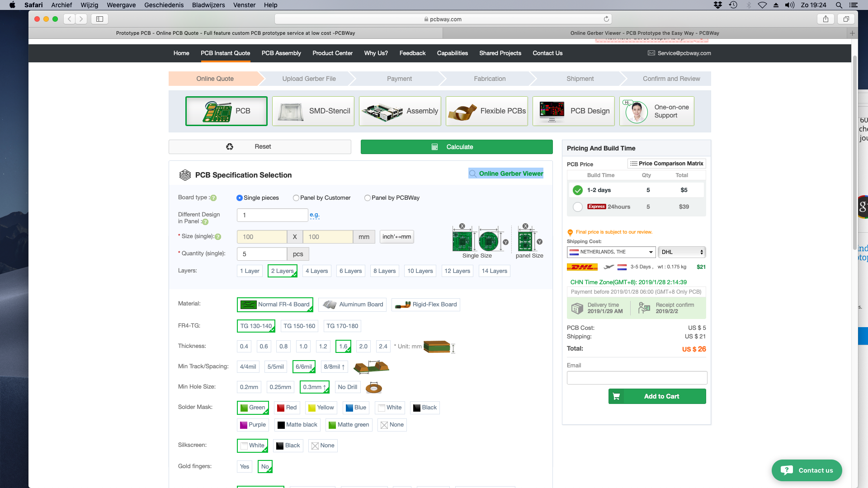868x488 pixels.
Task: Click the Reset button
Action: (x=260, y=147)
